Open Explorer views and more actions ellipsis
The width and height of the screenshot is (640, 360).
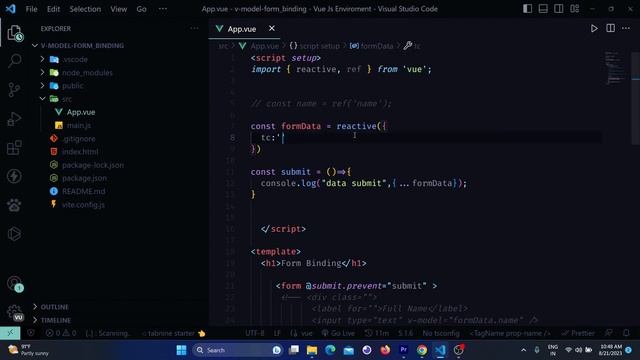194,28
